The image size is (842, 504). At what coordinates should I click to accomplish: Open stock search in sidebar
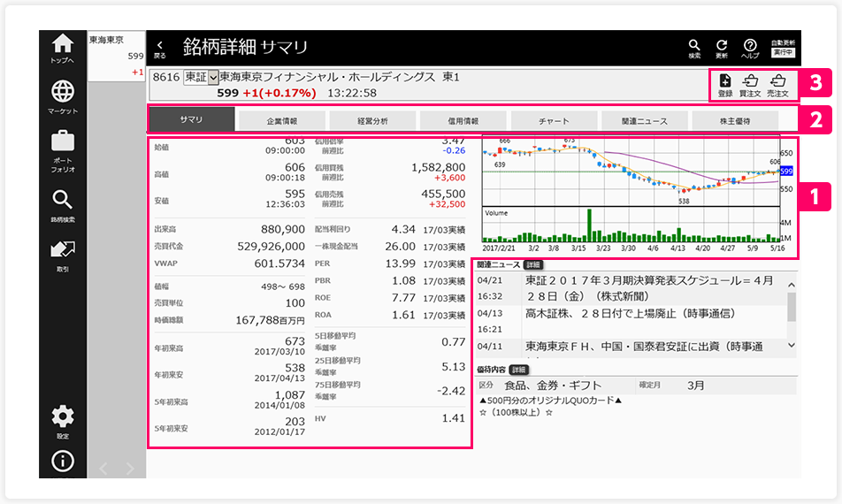pyautogui.click(x=62, y=205)
